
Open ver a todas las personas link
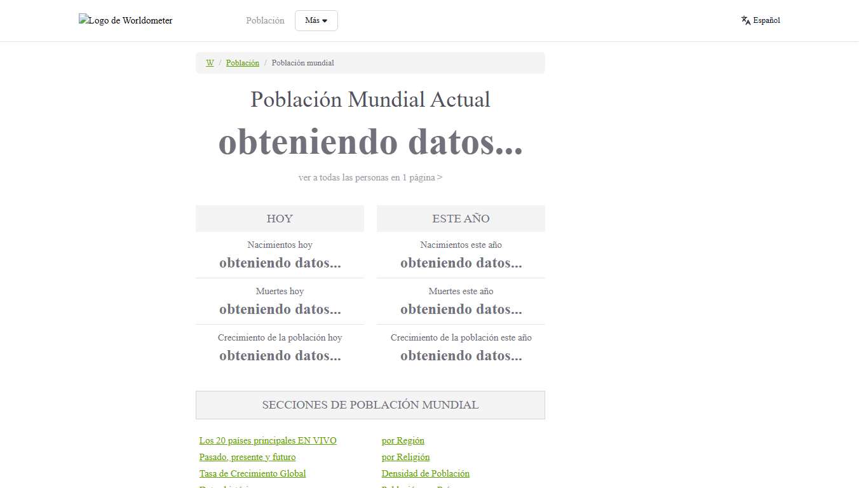pyautogui.click(x=370, y=177)
